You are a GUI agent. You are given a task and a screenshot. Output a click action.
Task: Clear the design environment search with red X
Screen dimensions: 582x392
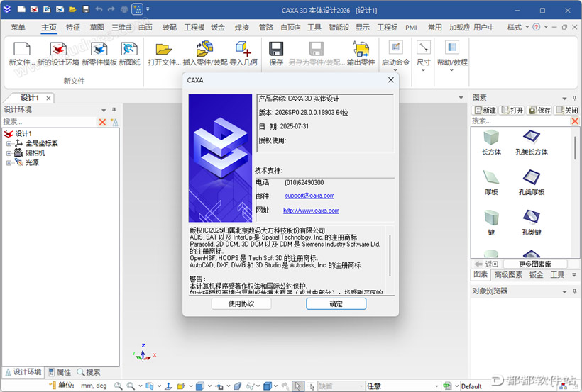102,122
